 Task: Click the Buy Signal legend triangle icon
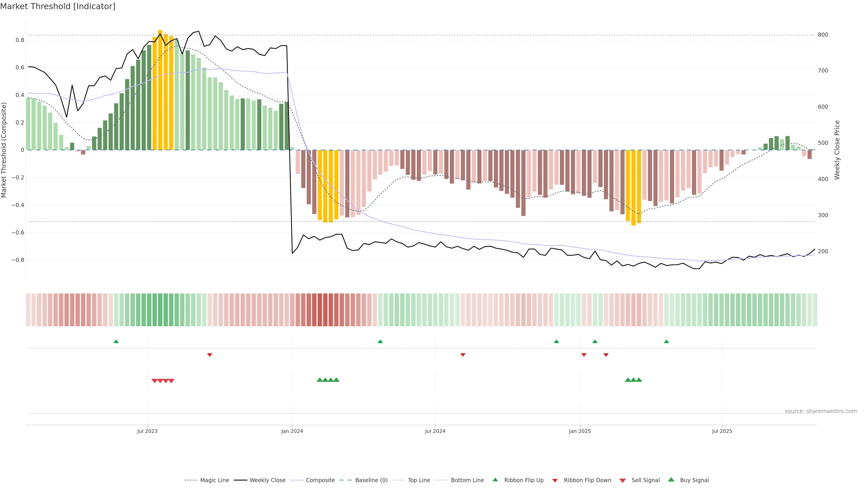pyautogui.click(x=671, y=480)
